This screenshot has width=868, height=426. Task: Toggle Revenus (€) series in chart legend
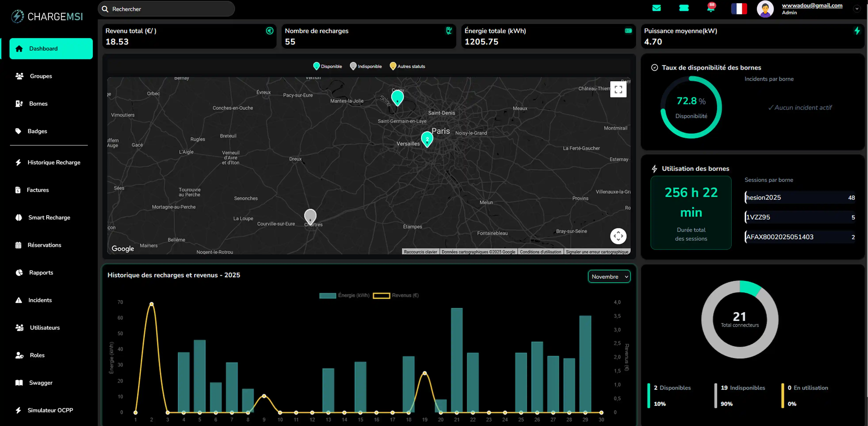396,295
